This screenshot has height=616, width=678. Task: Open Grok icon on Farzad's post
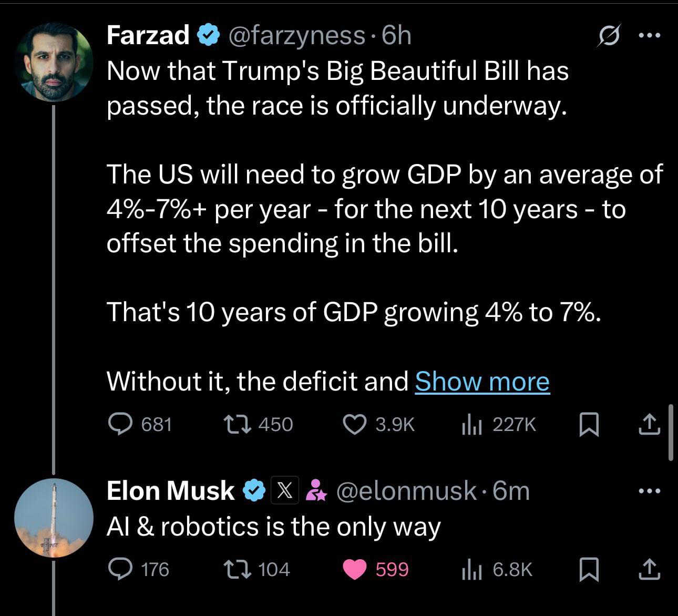[x=610, y=35]
